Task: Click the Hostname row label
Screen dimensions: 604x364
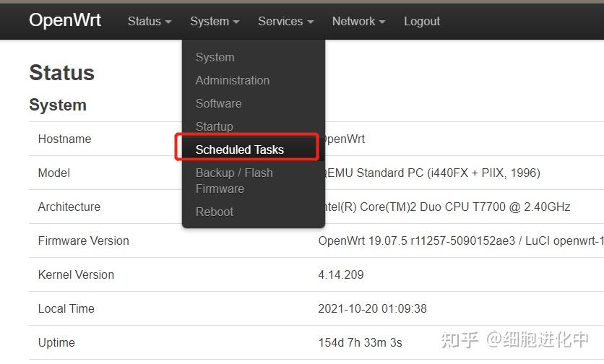Action: click(64, 139)
